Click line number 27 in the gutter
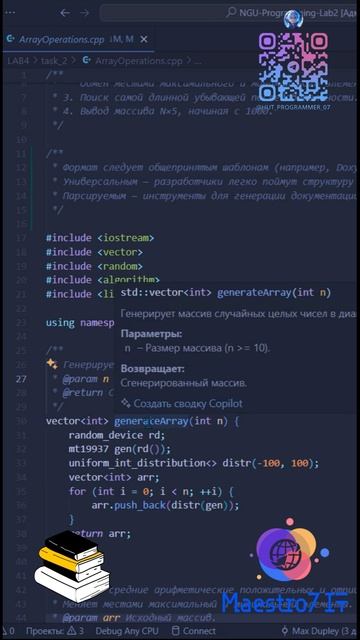The height and width of the screenshot is (640, 360). 21,379
